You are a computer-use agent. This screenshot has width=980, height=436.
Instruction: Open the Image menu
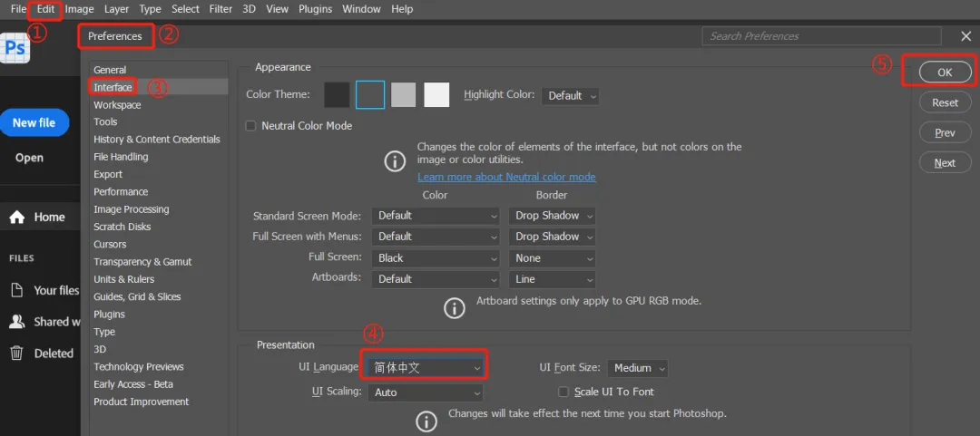point(79,9)
